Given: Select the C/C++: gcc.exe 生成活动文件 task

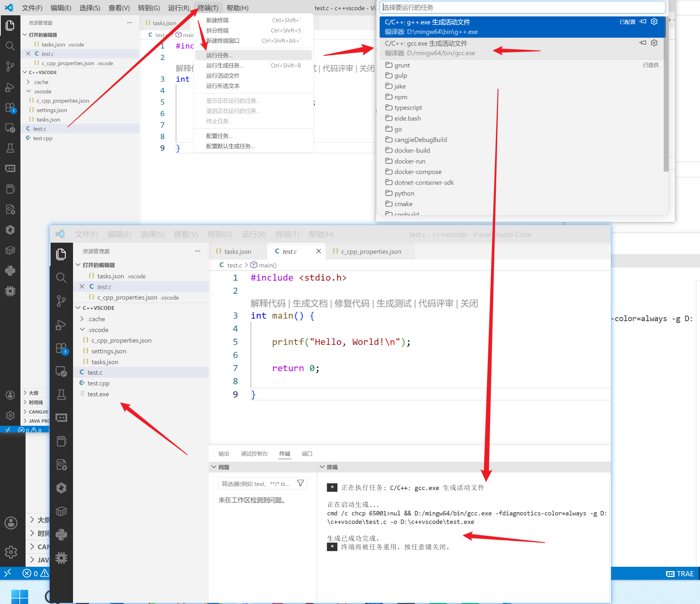Looking at the screenshot, I should tap(522, 48).
